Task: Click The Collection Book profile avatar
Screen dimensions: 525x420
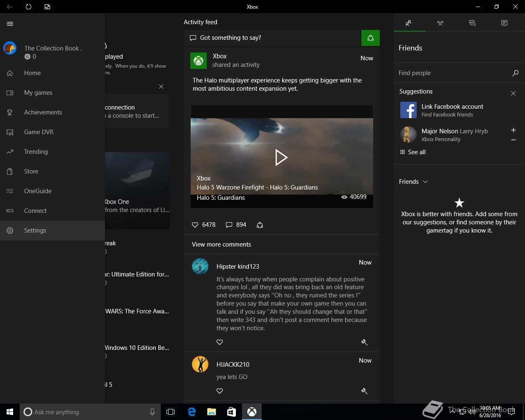Action: click(10, 48)
